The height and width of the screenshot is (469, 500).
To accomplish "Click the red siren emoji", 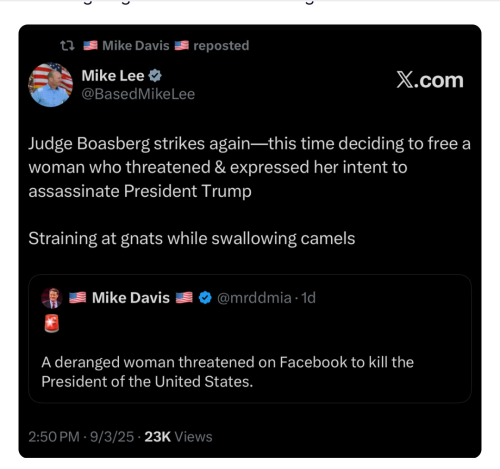I will coord(52,323).
